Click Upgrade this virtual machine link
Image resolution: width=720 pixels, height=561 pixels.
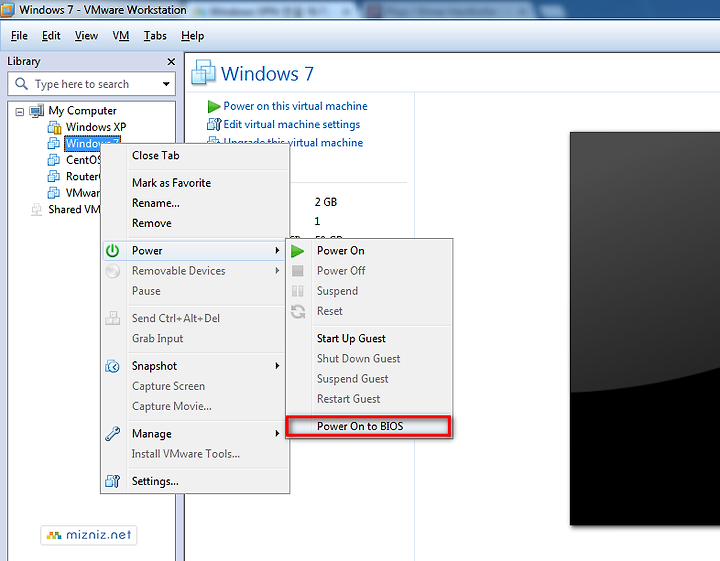(x=293, y=143)
